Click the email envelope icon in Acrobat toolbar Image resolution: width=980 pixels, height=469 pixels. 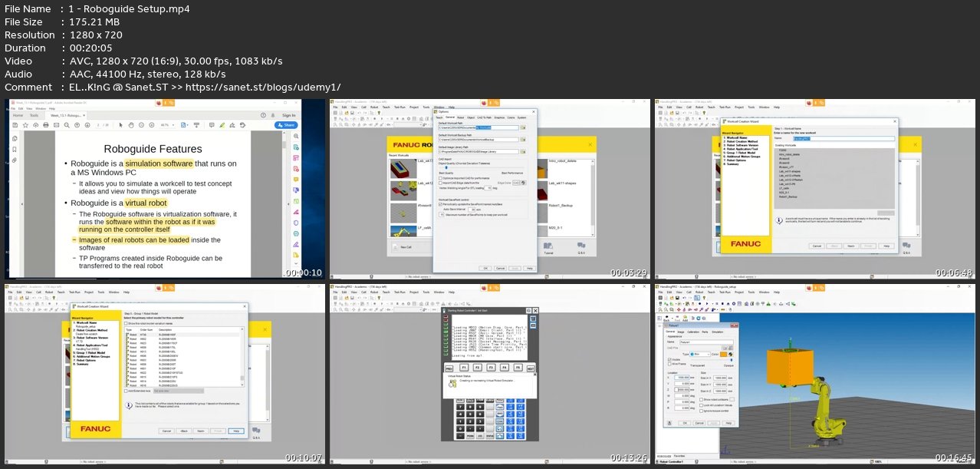[56, 125]
